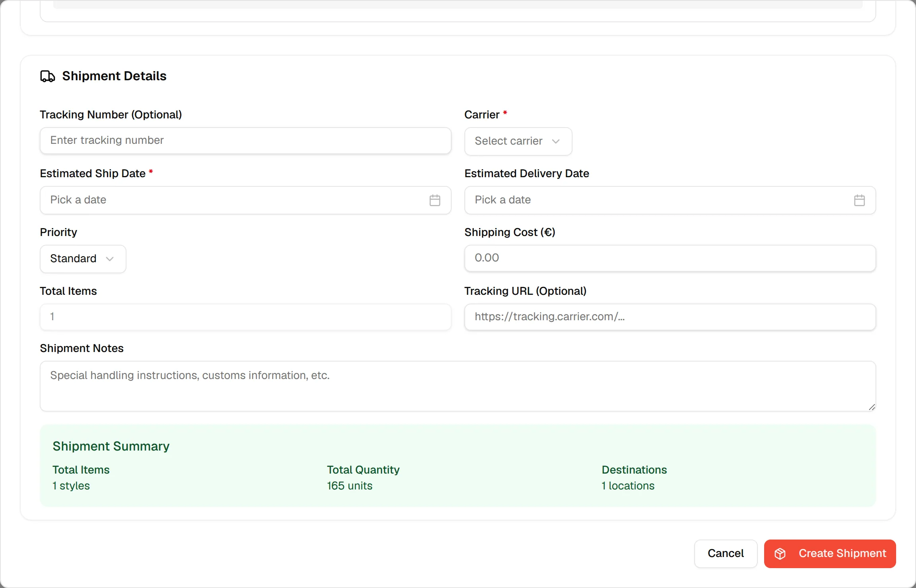Open the Priority Standard dropdown
Image resolution: width=916 pixels, height=588 pixels.
coord(83,259)
